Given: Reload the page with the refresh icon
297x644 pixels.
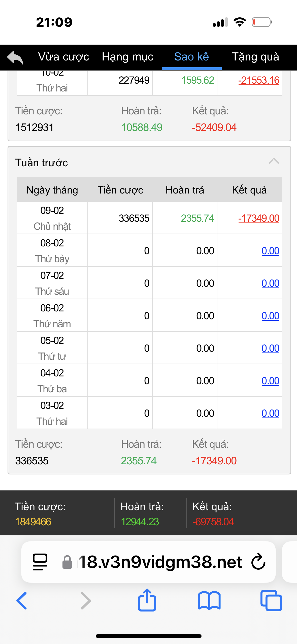Looking at the screenshot, I should (258, 562).
